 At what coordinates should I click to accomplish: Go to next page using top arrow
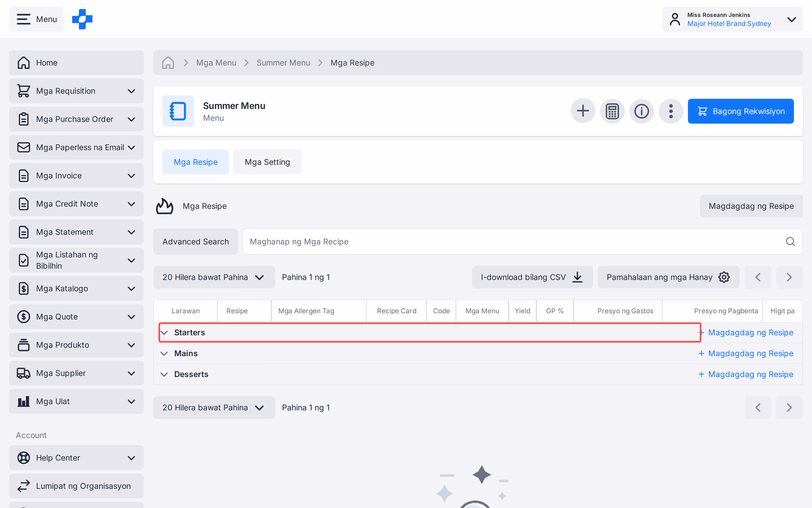[x=789, y=277]
